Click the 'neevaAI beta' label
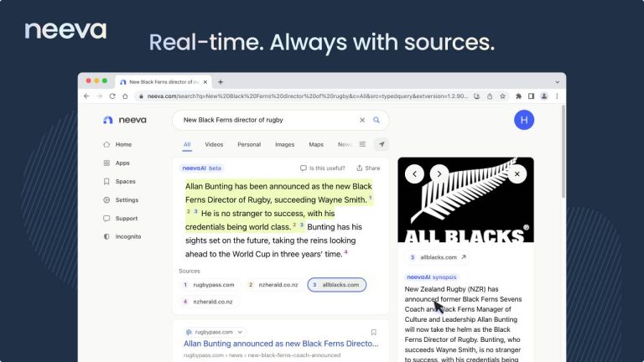The image size is (644, 362). tap(201, 168)
